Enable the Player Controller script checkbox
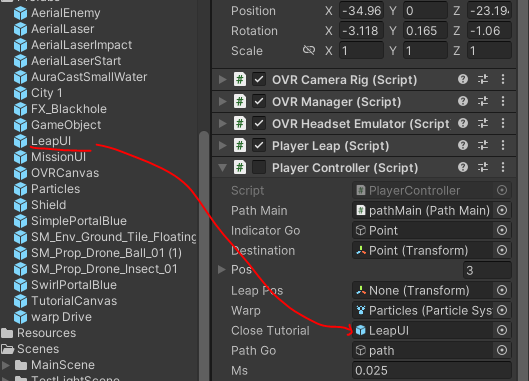 click(x=259, y=167)
